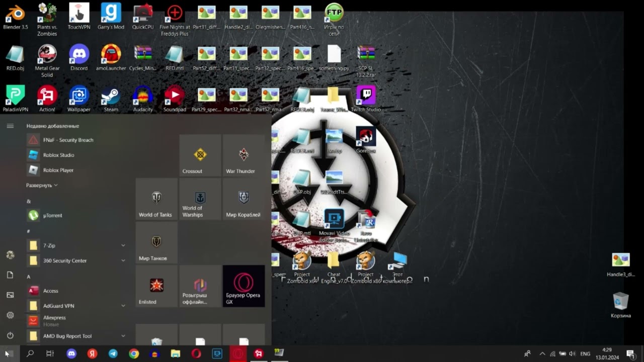Open Wallpaper Engine desktop shortcut

(x=79, y=99)
